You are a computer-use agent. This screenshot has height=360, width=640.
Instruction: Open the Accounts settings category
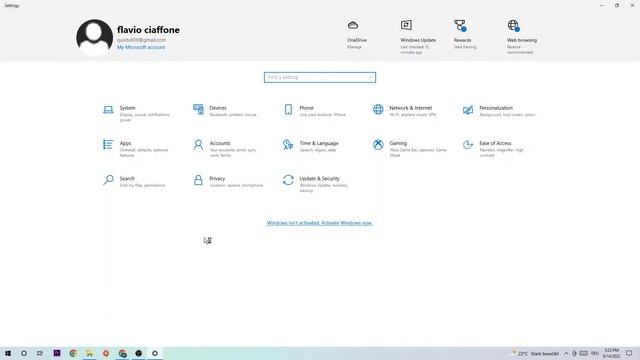pyautogui.click(x=225, y=149)
